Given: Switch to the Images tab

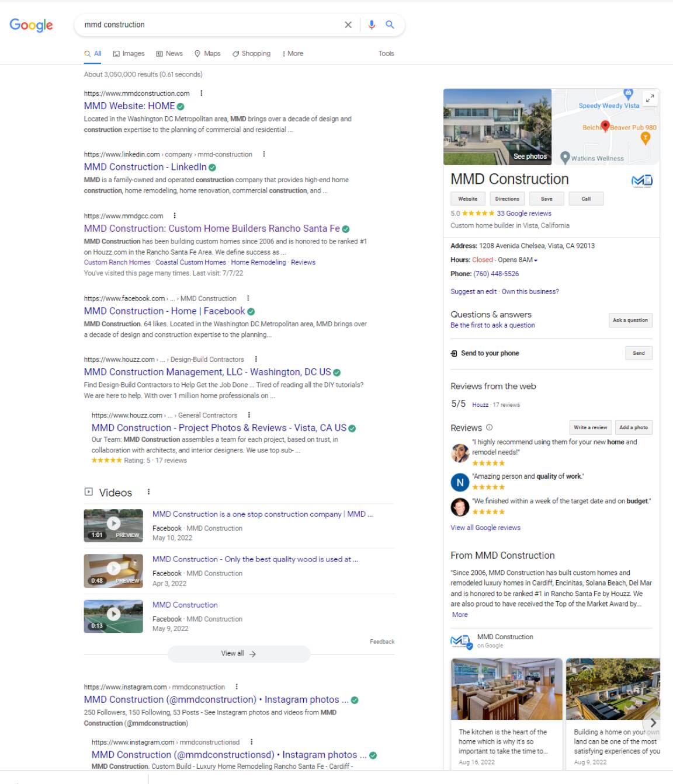Looking at the screenshot, I should 129,53.
